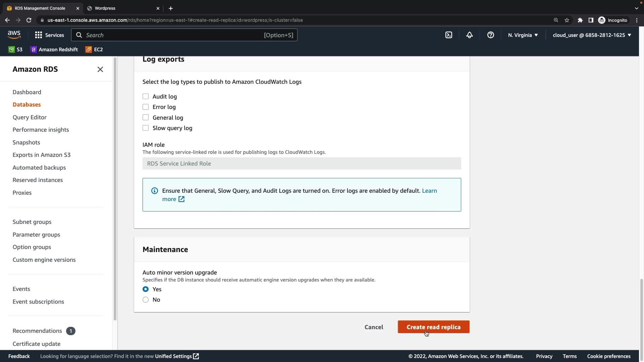Click the help question mark icon

click(490, 35)
